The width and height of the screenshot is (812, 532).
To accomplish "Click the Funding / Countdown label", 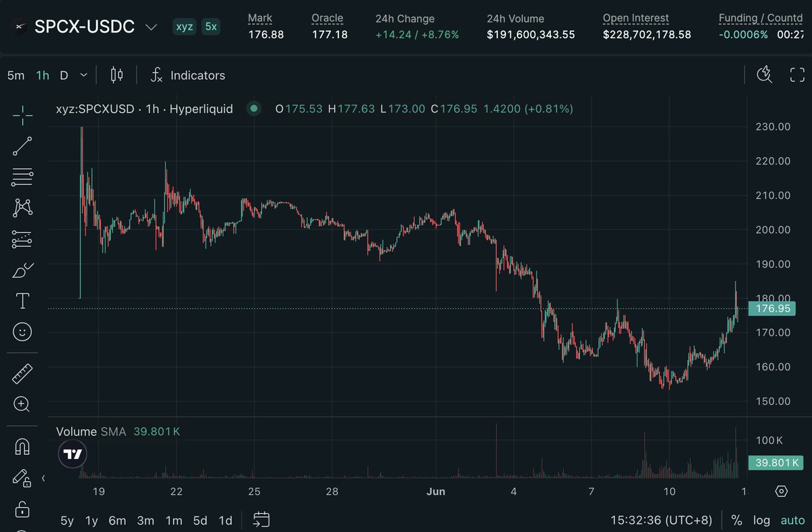I will pyautogui.click(x=761, y=18).
